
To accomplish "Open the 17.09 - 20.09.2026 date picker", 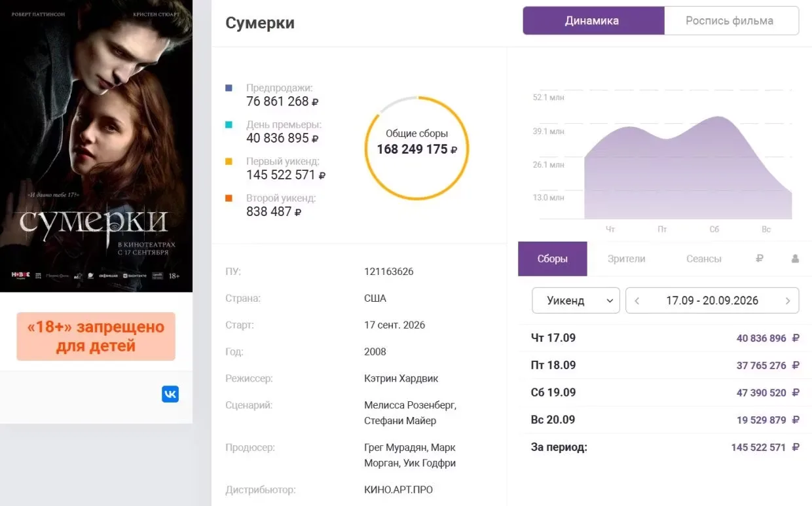I will [712, 300].
